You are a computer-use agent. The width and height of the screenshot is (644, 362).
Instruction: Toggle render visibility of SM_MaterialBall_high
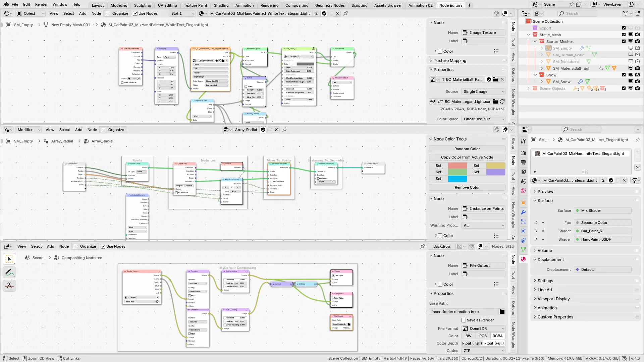tap(637, 68)
